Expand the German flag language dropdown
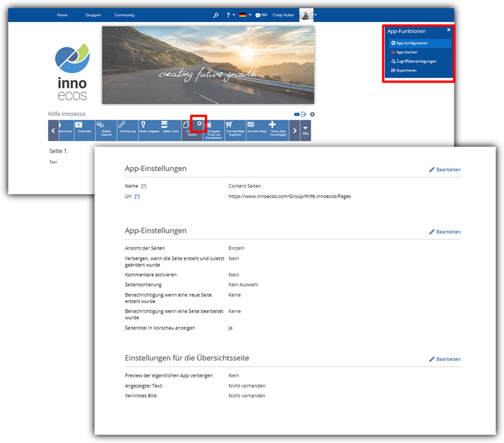The height and width of the screenshot is (443, 504). click(x=245, y=14)
